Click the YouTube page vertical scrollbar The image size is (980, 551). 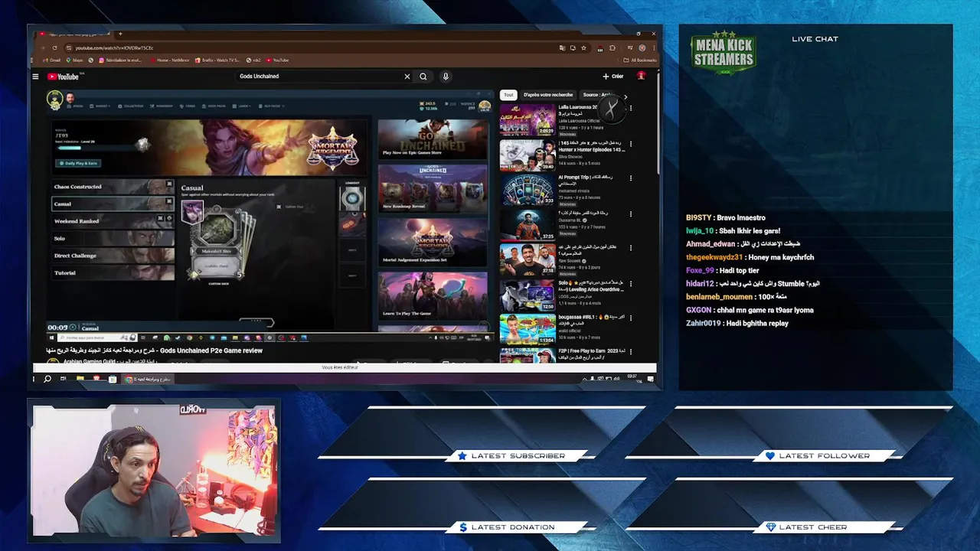[x=658, y=122]
